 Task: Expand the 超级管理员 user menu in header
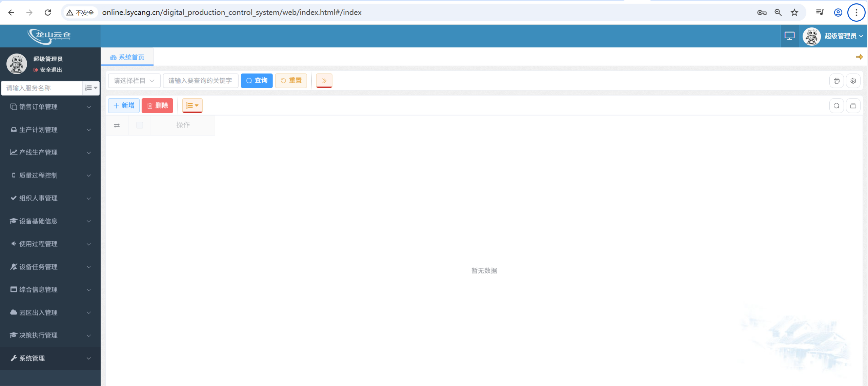point(843,36)
